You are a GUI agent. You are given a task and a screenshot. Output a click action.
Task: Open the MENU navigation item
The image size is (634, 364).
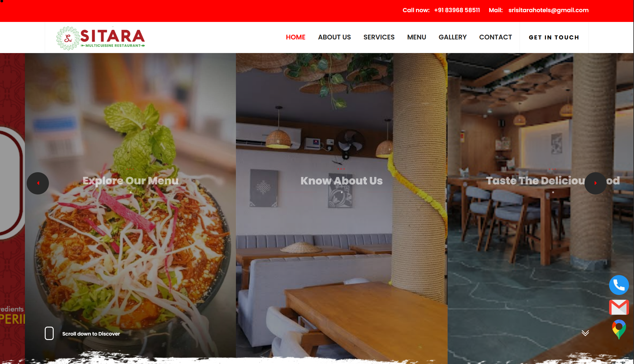point(416,37)
